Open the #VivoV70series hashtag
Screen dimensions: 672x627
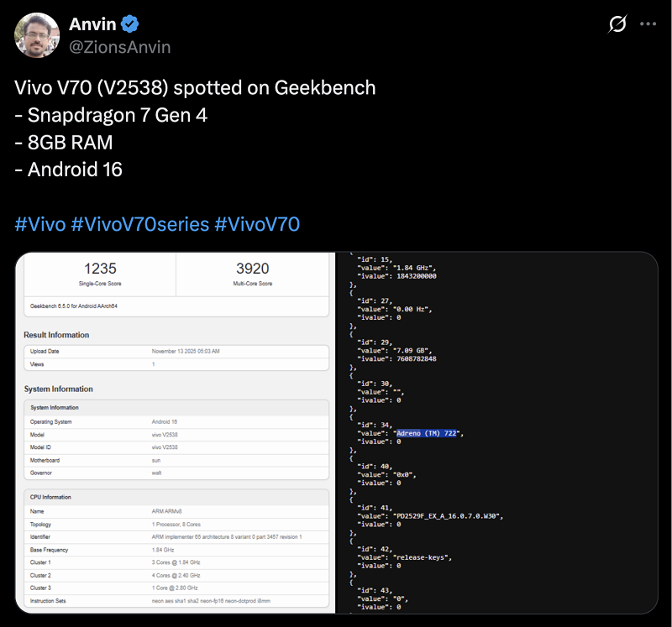(137, 223)
